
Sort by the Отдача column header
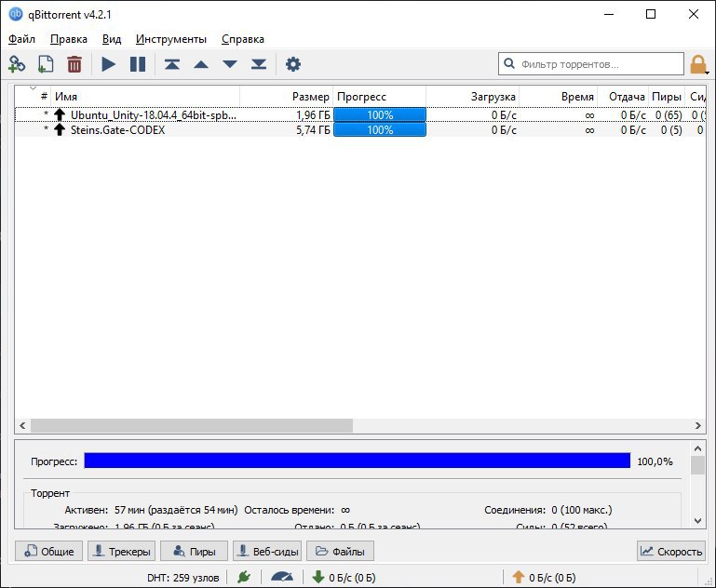(623, 96)
